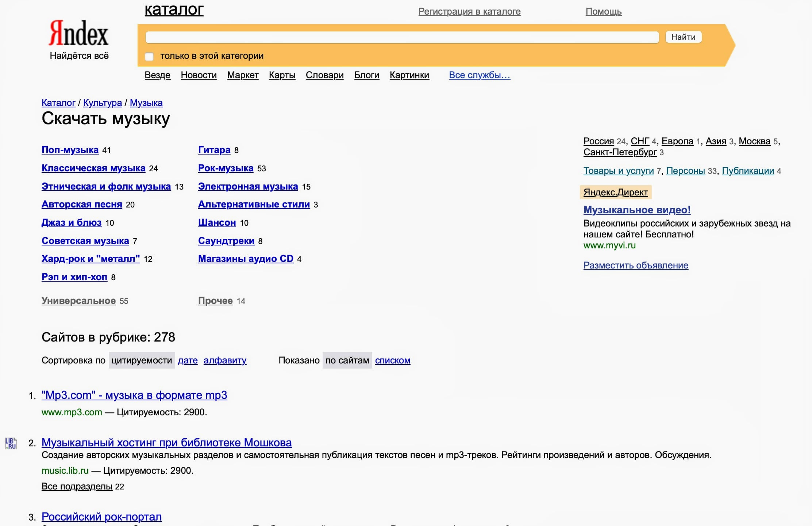Image resolution: width=812 pixels, height=526 pixels.
Task: Open the www.mp3.com address link
Action: pos(72,412)
